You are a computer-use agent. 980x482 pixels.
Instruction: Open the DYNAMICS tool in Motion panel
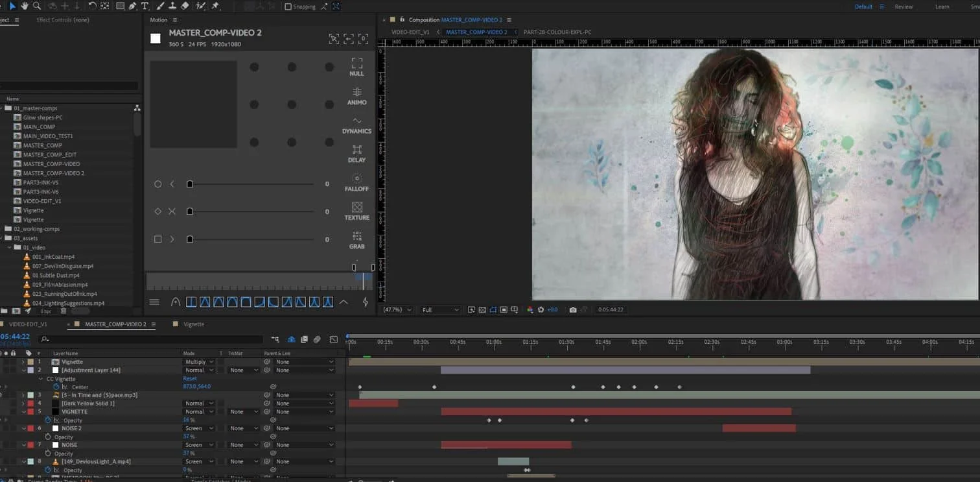(356, 125)
